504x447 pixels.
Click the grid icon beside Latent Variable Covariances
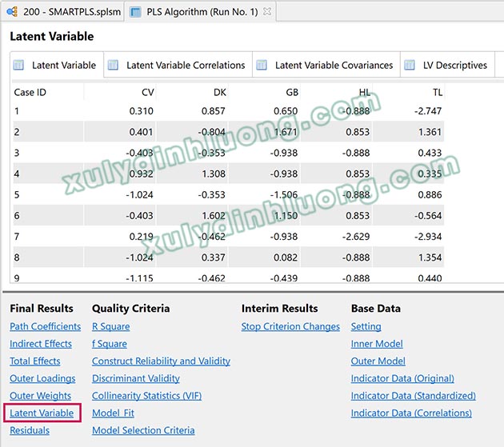pos(262,65)
